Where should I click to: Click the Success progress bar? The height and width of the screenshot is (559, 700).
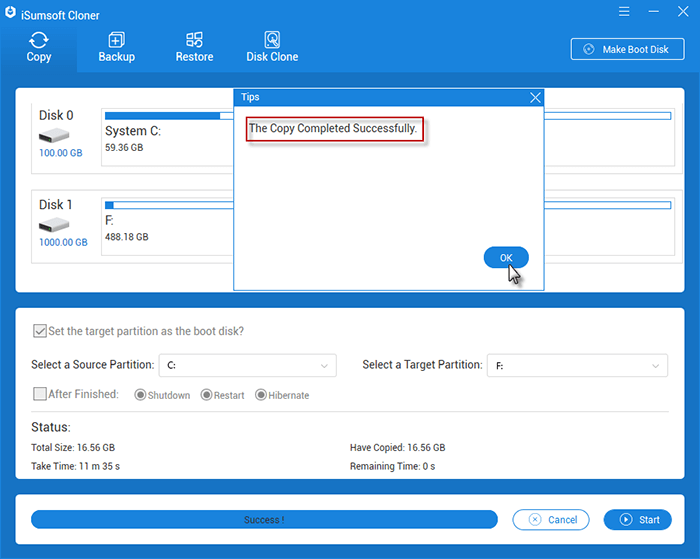[264, 520]
